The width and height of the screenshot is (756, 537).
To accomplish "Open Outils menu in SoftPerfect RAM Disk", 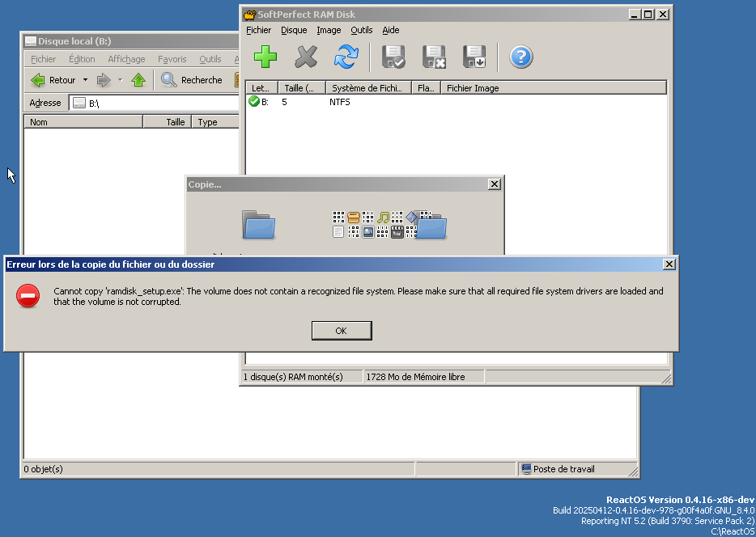I will coord(362,30).
